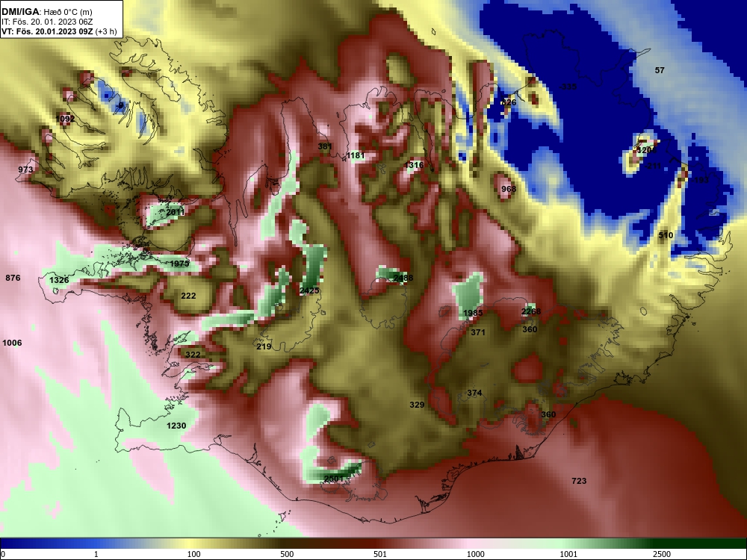Click the map value 374
Viewport: 747px width, 560px height.
pos(474,393)
